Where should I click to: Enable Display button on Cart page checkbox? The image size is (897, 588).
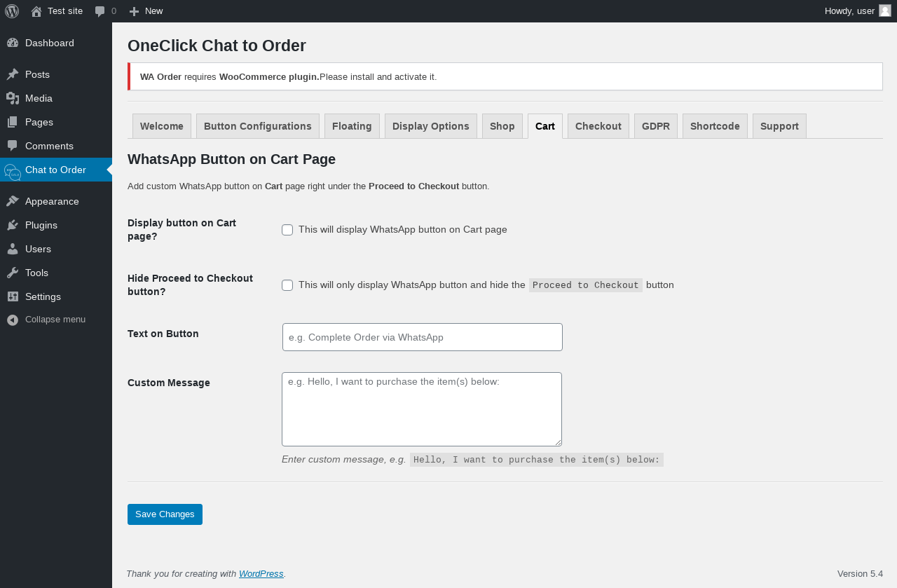coord(287,230)
